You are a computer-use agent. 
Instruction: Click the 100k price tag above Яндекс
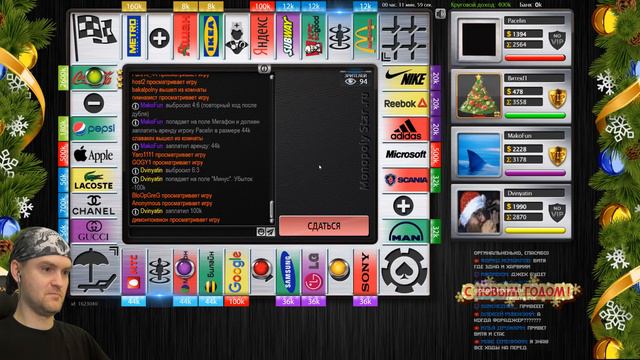click(x=262, y=6)
